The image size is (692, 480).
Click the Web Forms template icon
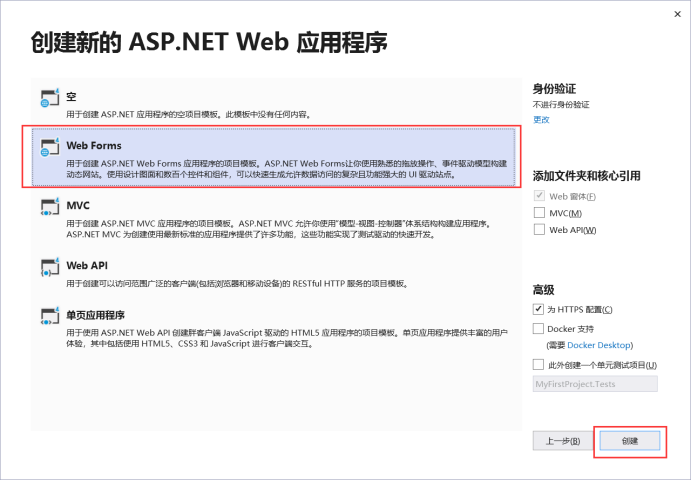click(49, 147)
